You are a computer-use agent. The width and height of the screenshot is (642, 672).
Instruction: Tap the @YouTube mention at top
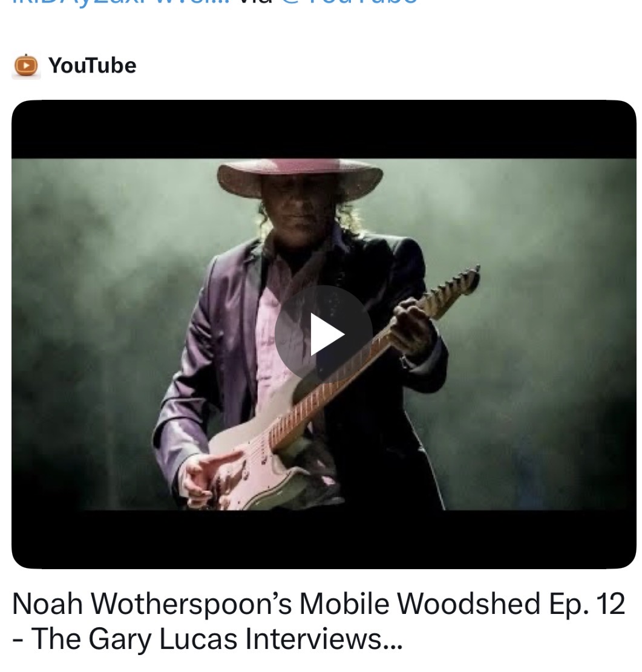point(347,2)
